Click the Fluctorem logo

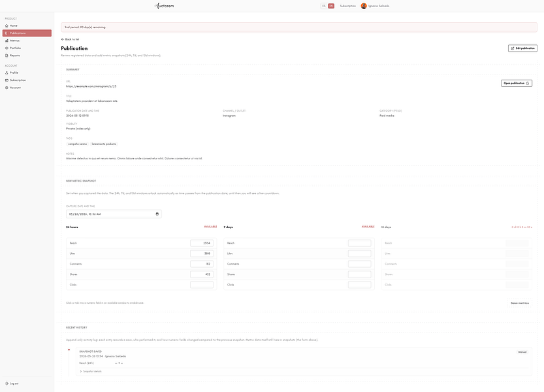(x=165, y=6)
